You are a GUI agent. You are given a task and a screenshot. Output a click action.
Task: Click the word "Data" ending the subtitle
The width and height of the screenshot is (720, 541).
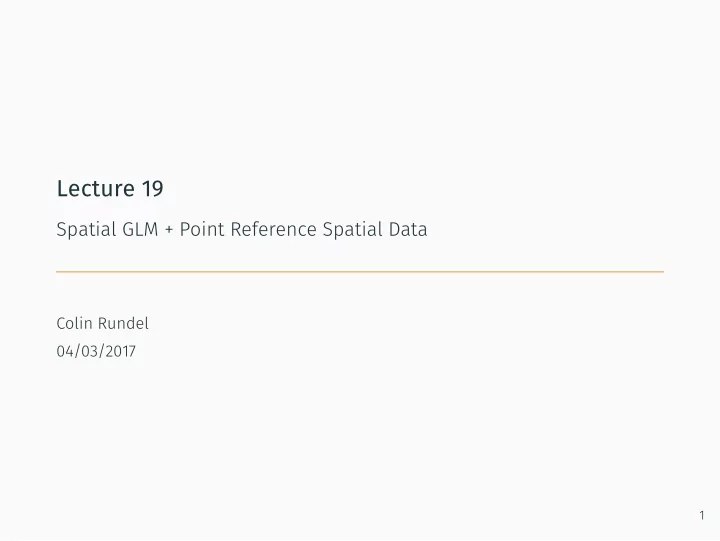408,229
